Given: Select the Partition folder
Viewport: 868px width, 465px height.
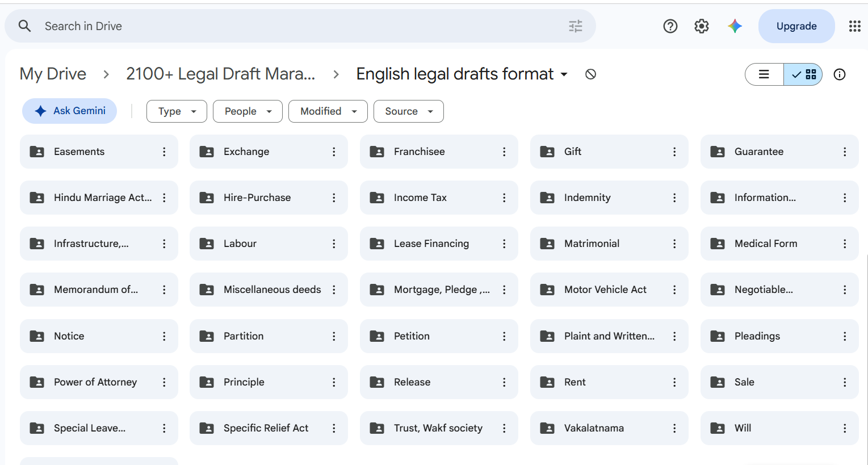Looking at the screenshot, I should pos(269,336).
